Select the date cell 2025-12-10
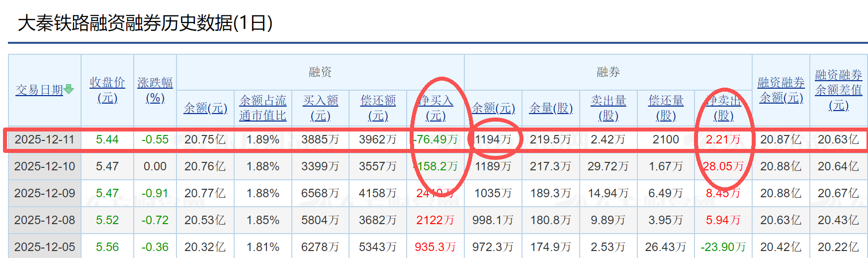Screen dimensions: 868x258 point(45,166)
